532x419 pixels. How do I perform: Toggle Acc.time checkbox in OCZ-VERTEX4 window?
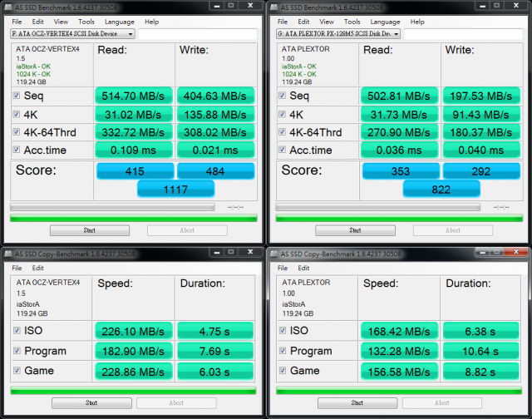pos(17,150)
